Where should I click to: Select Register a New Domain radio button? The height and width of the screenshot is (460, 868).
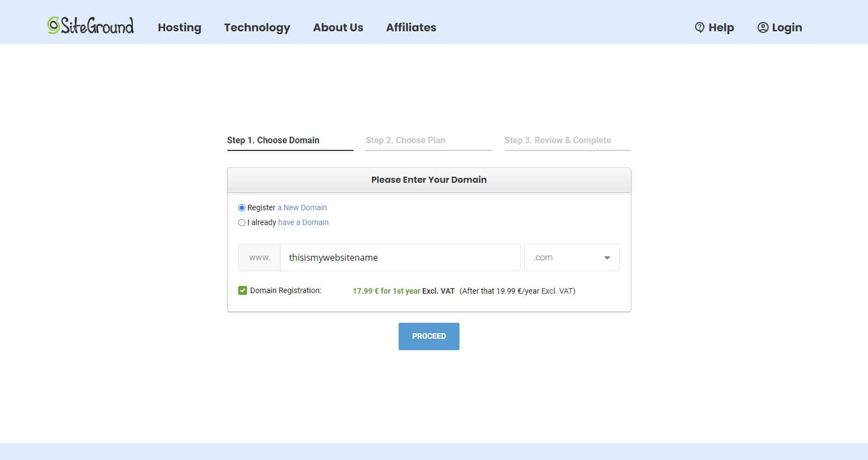coord(242,207)
